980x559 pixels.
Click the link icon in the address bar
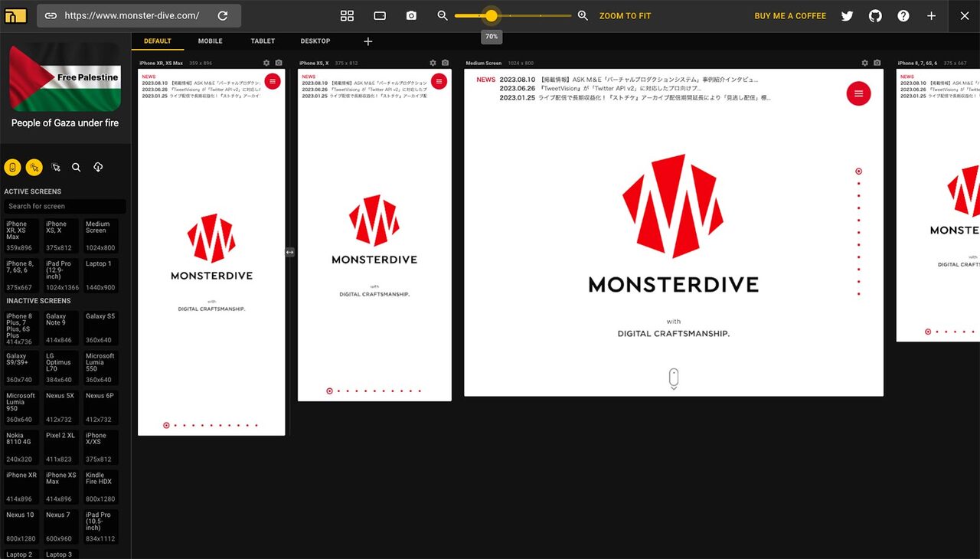(51, 15)
